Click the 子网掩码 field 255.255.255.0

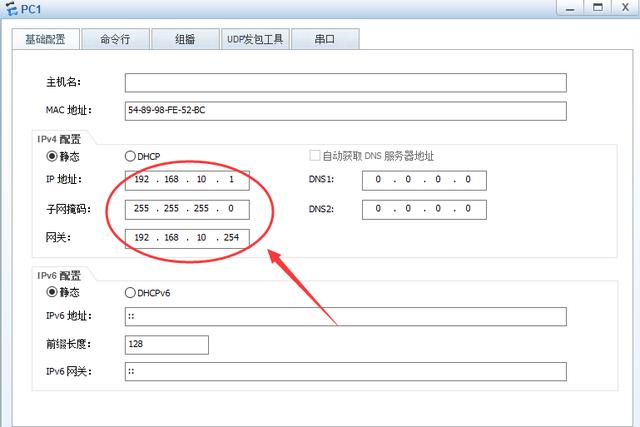click(x=187, y=209)
